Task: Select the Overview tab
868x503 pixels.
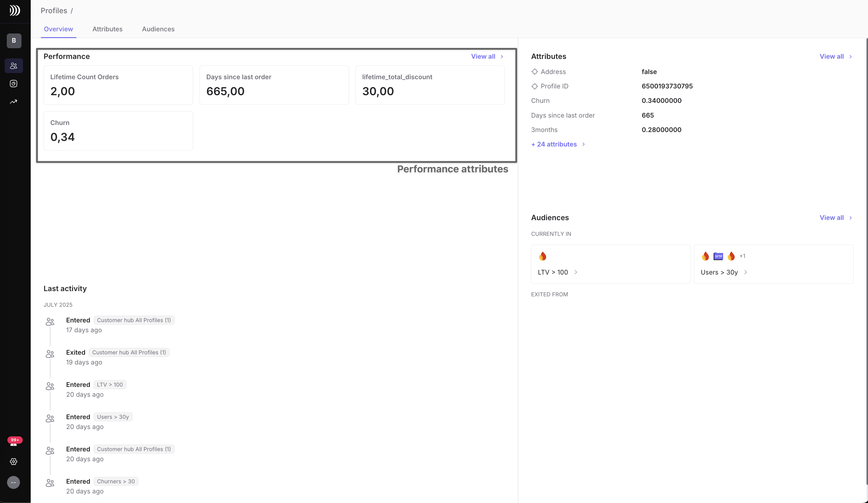Action: [58, 29]
